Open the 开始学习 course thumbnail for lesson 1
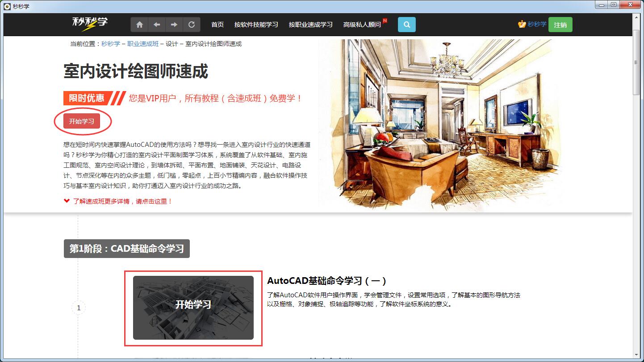Image resolution: width=644 pixels, height=362 pixels. coord(193,308)
